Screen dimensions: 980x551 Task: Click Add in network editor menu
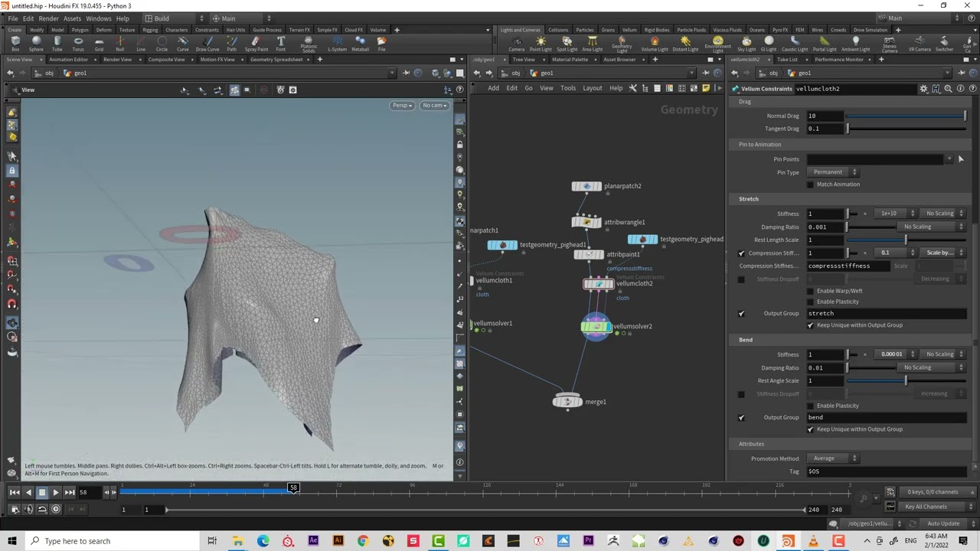(493, 88)
